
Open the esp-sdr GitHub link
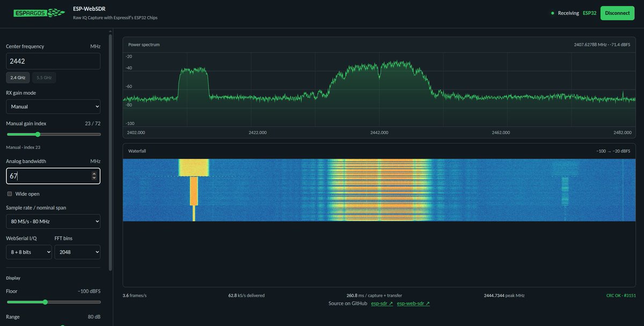382,303
